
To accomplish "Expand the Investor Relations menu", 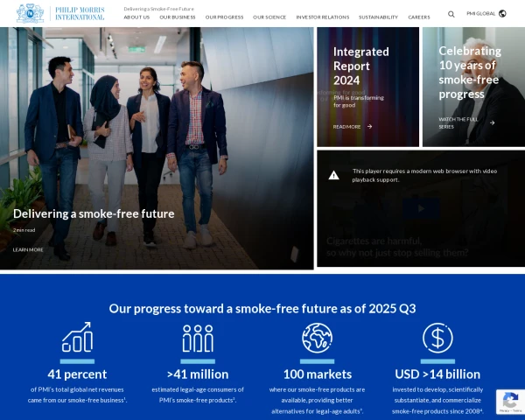I will click(x=323, y=17).
